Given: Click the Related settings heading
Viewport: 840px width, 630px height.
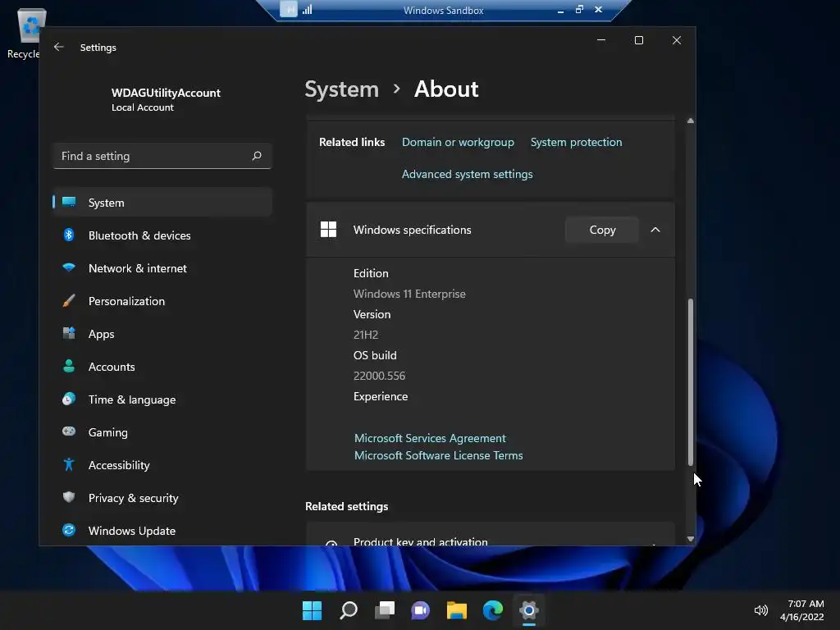Looking at the screenshot, I should [x=347, y=506].
